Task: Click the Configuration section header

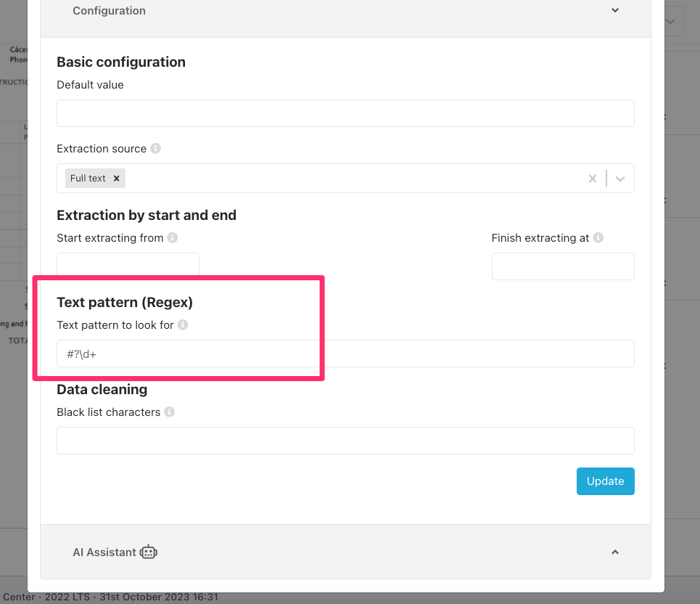Action: coord(109,11)
